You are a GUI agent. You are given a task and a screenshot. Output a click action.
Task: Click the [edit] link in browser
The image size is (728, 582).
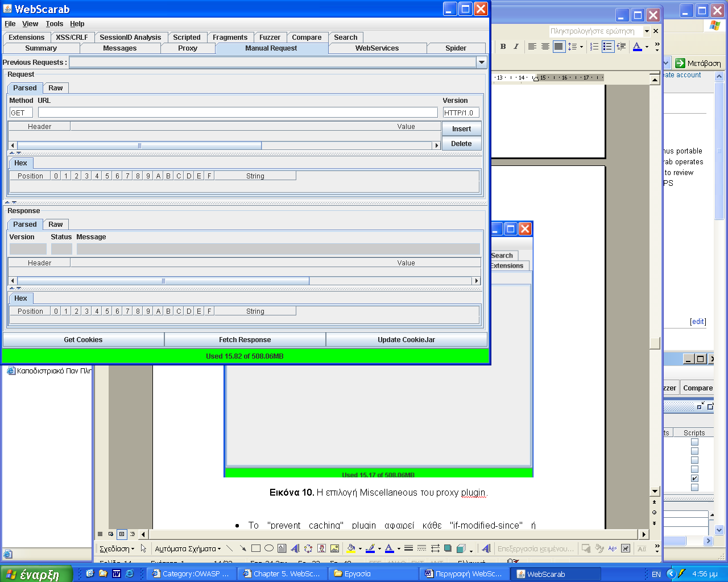tap(698, 322)
